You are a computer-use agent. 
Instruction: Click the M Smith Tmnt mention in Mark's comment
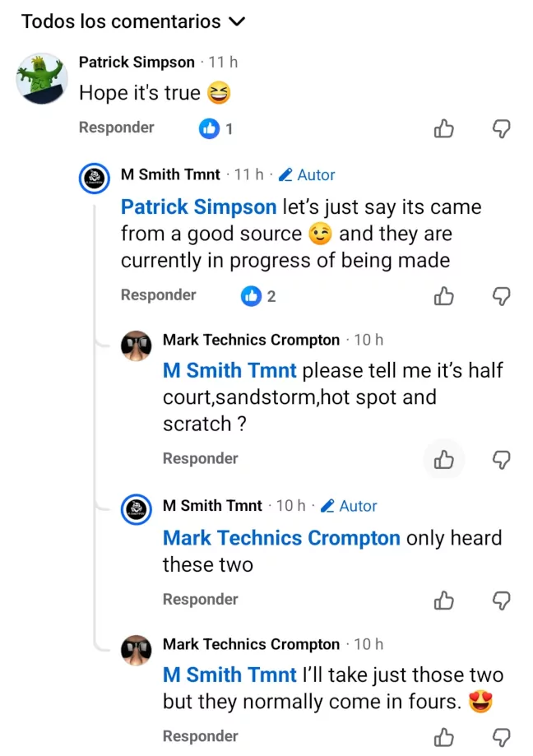229,370
